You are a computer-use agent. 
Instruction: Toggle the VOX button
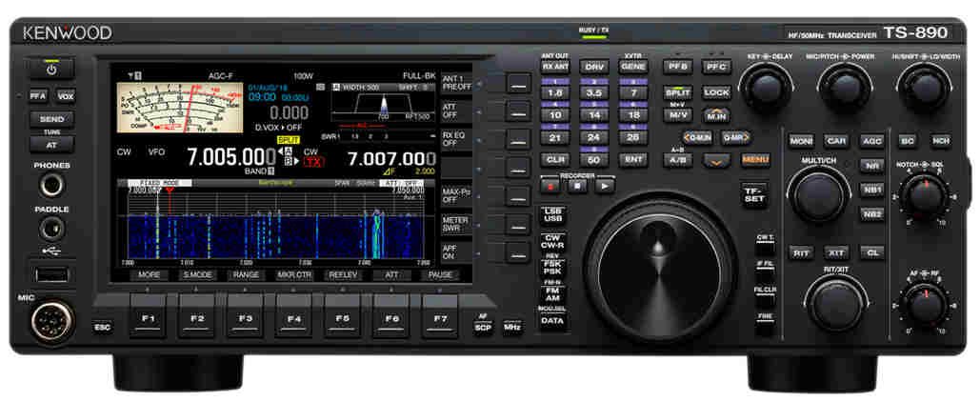coord(65,96)
